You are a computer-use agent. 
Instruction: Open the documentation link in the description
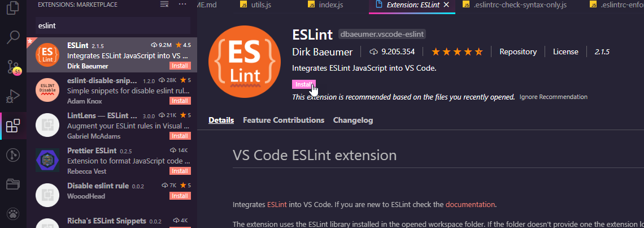point(470,204)
